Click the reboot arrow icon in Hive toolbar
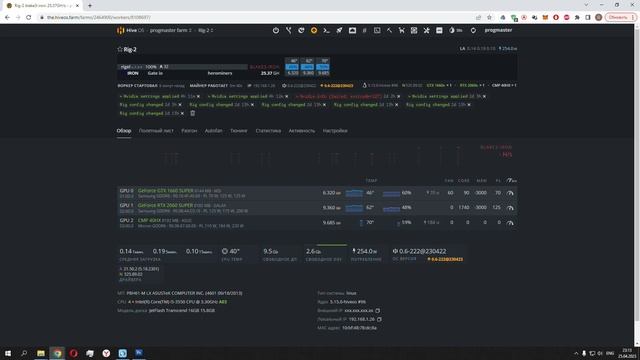The width and height of the screenshot is (640, 360). coord(301,30)
